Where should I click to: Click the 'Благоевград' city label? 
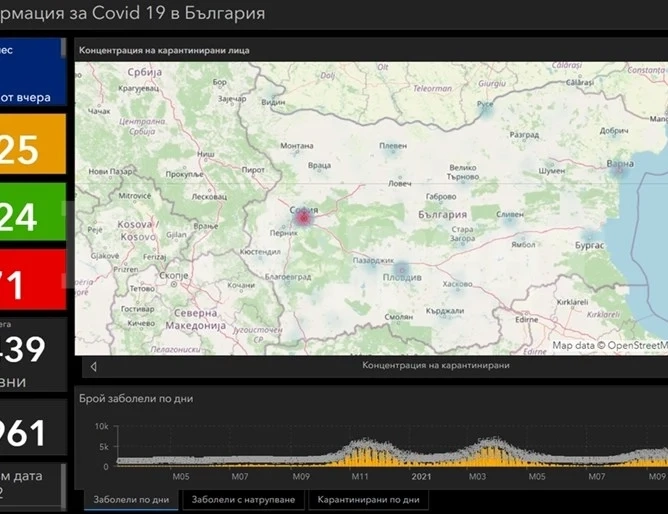click(x=288, y=277)
